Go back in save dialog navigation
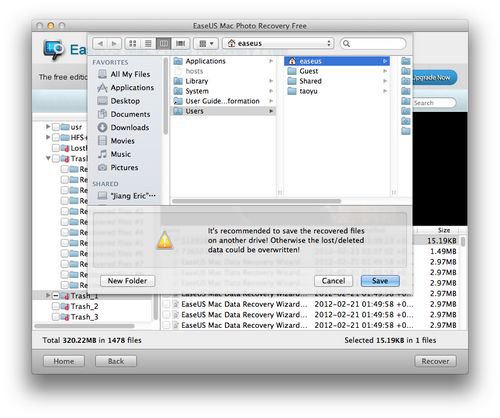This screenshot has height=418, width=500. pyautogui.click(x=100, y=43)
